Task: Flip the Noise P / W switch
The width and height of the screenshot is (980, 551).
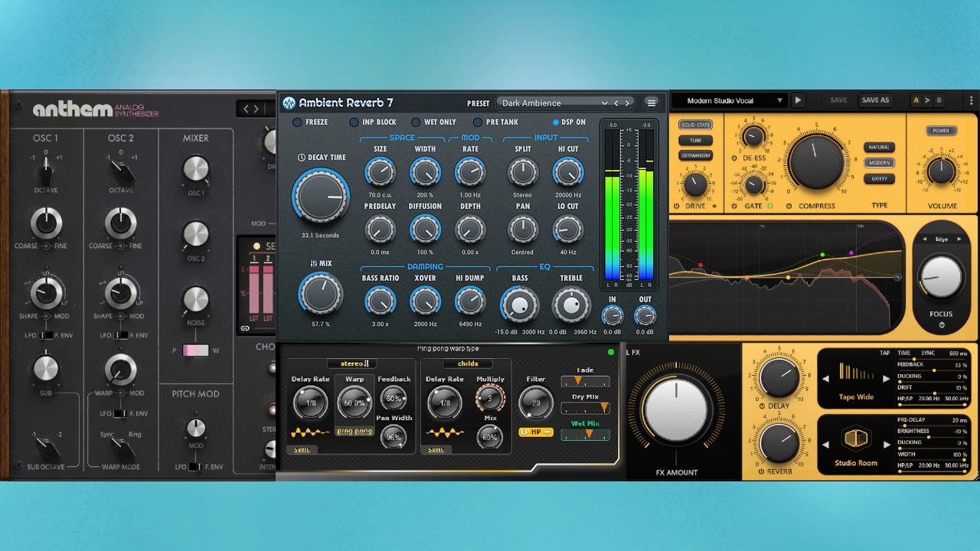Action: [195, 350]
